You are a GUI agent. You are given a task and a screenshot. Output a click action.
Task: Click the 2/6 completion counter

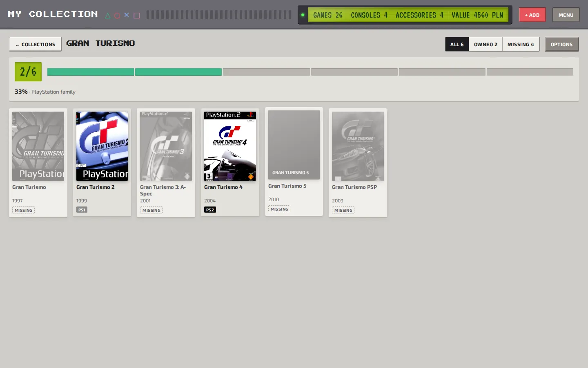coord(28,72)
